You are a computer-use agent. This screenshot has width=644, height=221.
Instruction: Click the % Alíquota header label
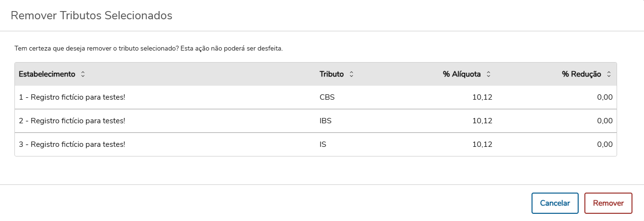462,74
